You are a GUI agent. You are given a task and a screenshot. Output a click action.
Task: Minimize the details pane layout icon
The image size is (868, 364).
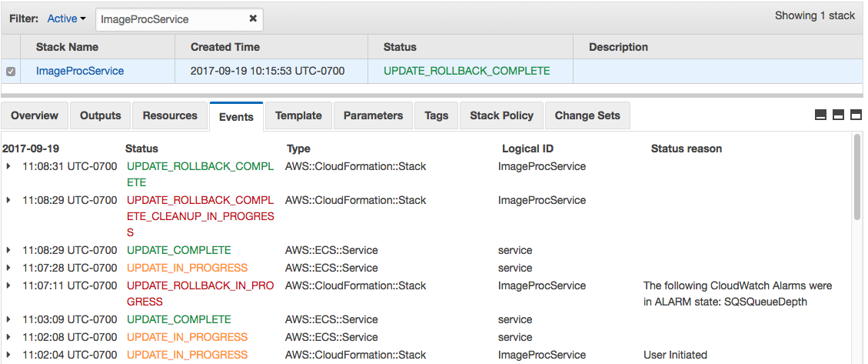pyautogui.click(x=821, y=115)
